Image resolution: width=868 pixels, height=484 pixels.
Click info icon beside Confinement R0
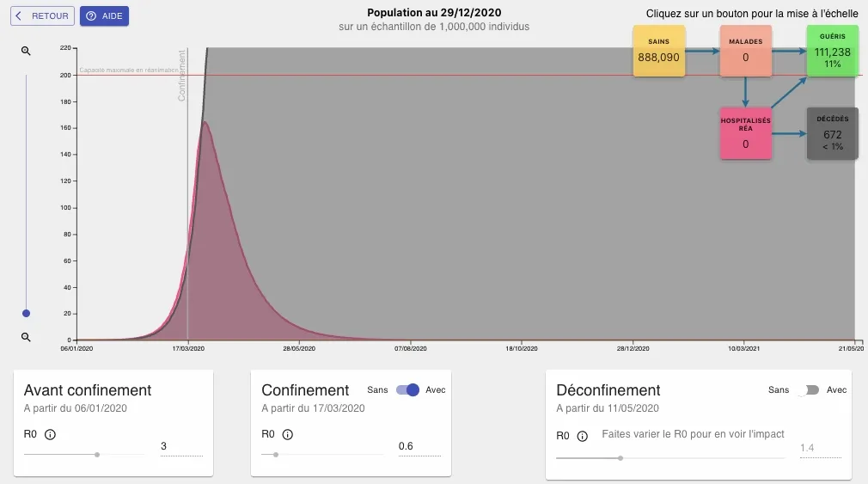[x=287, y=435]
